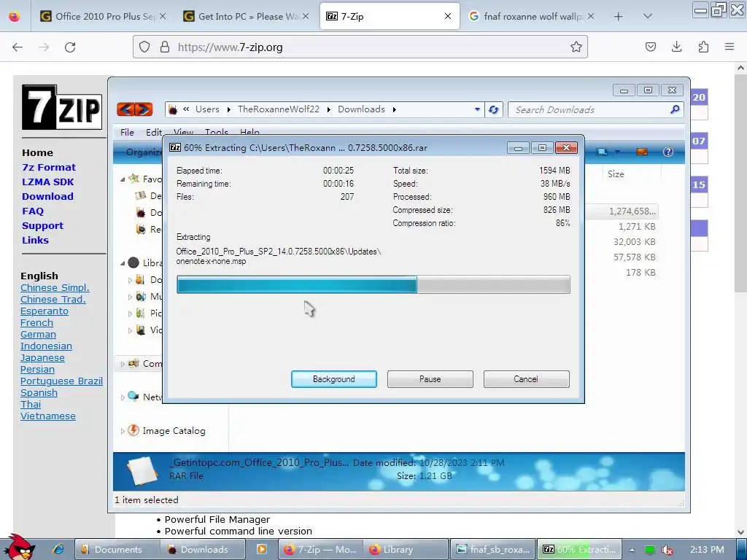The image size is (747, 560).
Task: Open the extensions puzzle icon
Action: pos(703,47)
